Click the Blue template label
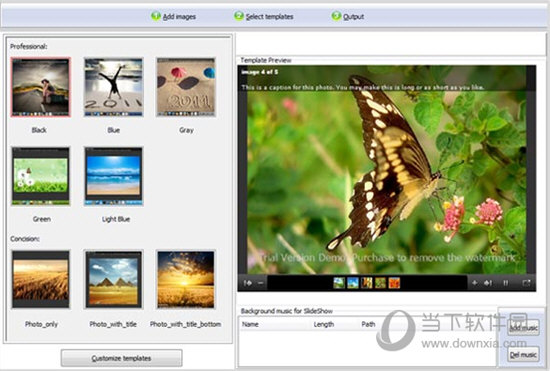 click(114, 130)
